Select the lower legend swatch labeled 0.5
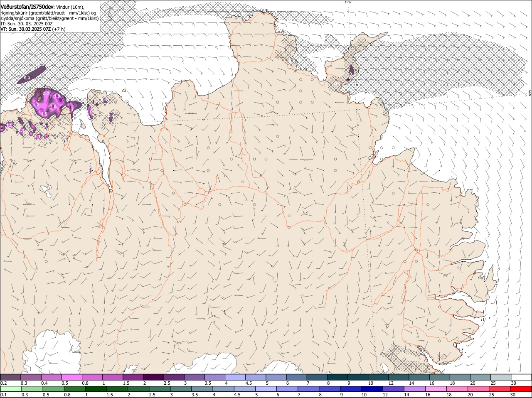This screenshot has height=398, width=532. click(x=54, y=389)
